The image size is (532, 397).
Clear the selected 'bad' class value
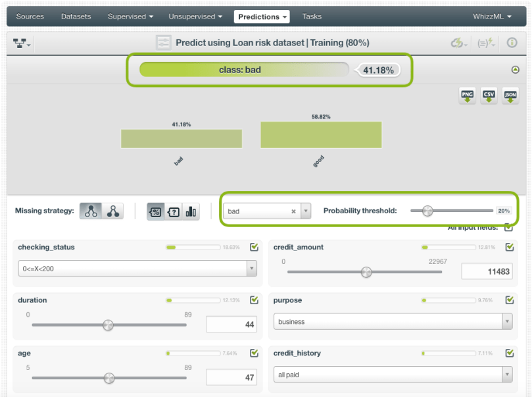click(293, 211)
